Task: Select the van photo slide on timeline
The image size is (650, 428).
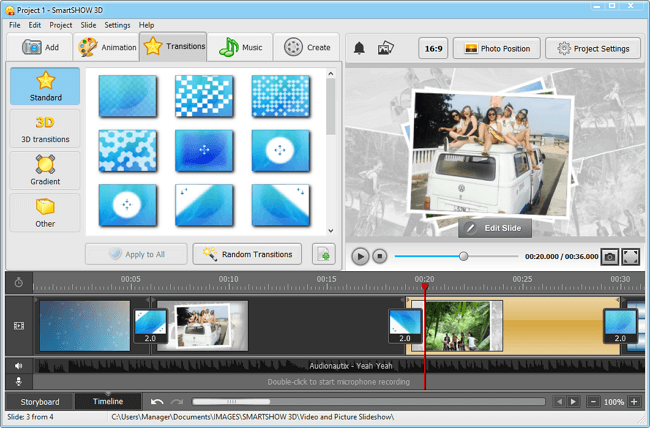Action: click(203, 326)
